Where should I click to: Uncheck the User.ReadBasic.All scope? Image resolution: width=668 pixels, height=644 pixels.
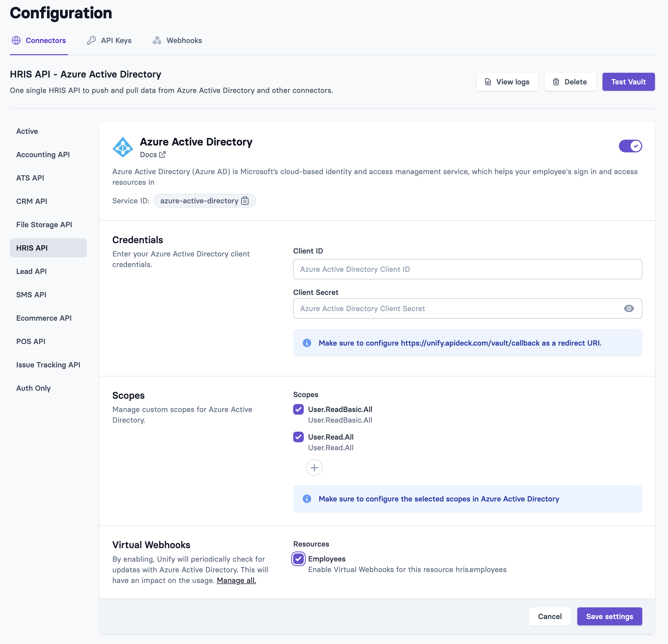(x=298, y=409)
